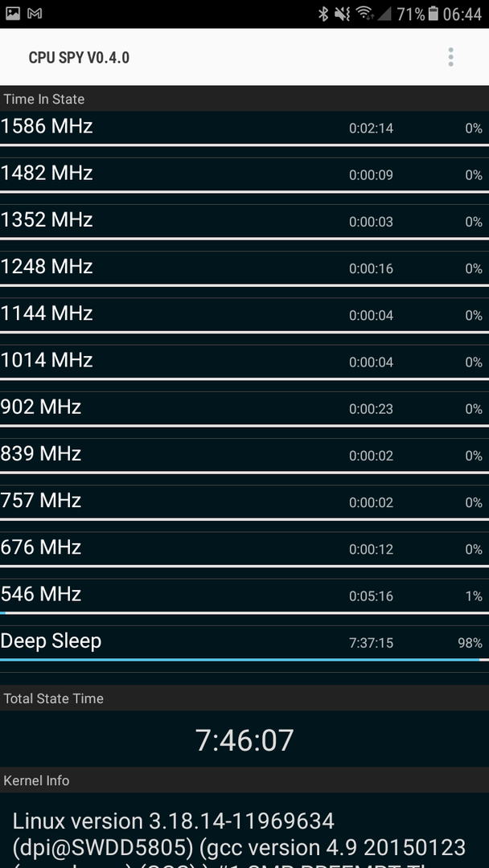
Task: Tap the Bluetooth status icon
Action: click(x=323, y=14)
